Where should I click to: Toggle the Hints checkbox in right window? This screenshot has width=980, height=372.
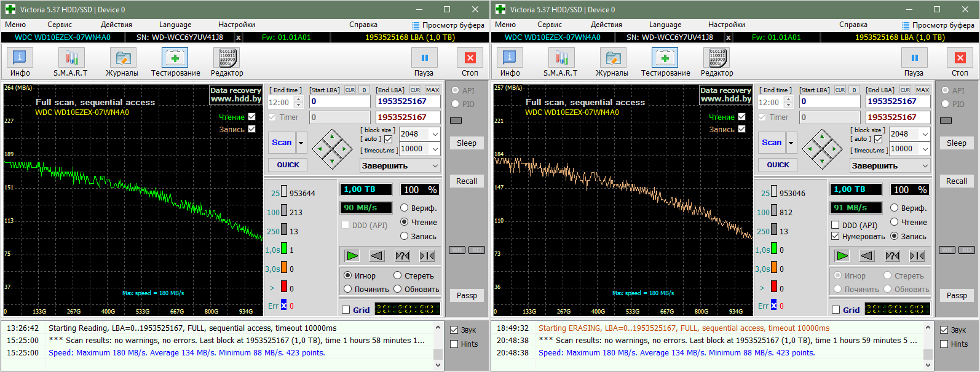[944, 344]
